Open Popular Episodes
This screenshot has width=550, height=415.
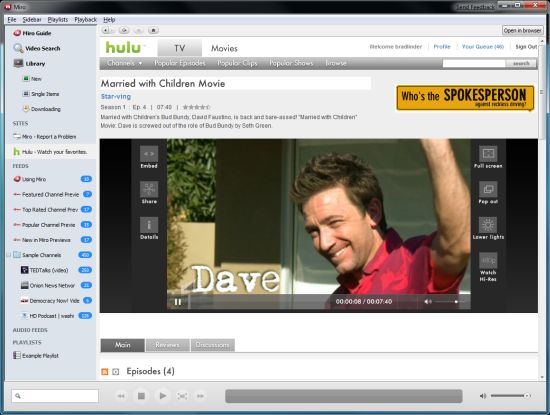click(180, 63)
